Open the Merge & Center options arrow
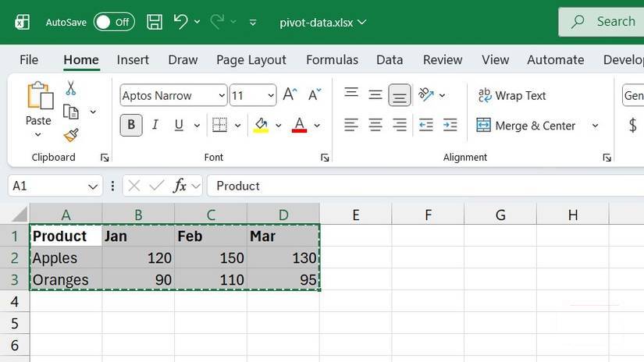The image size is (644, 362). click(595, 126)
